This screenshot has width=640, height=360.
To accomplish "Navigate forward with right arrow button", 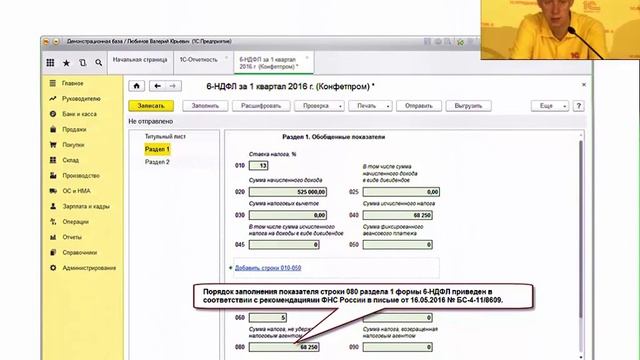I will tap(173, 86).
